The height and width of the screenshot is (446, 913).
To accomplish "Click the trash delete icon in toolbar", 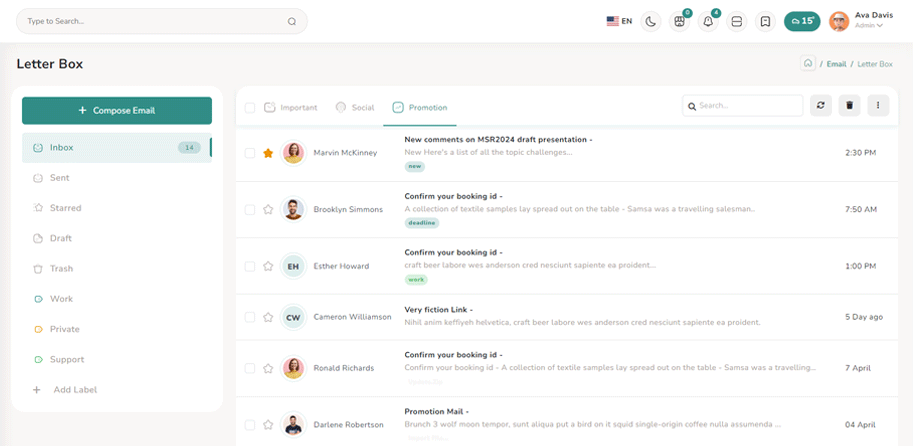I will click(x=849, y=105).
